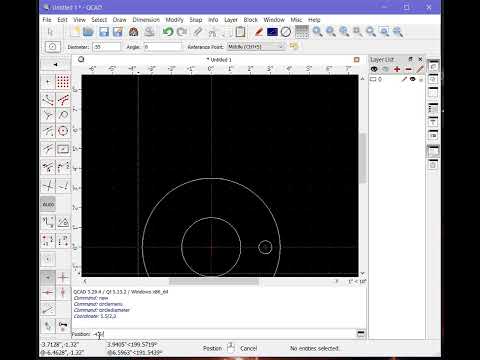Remove layer with red minus icon

click(x=408, y=69)
